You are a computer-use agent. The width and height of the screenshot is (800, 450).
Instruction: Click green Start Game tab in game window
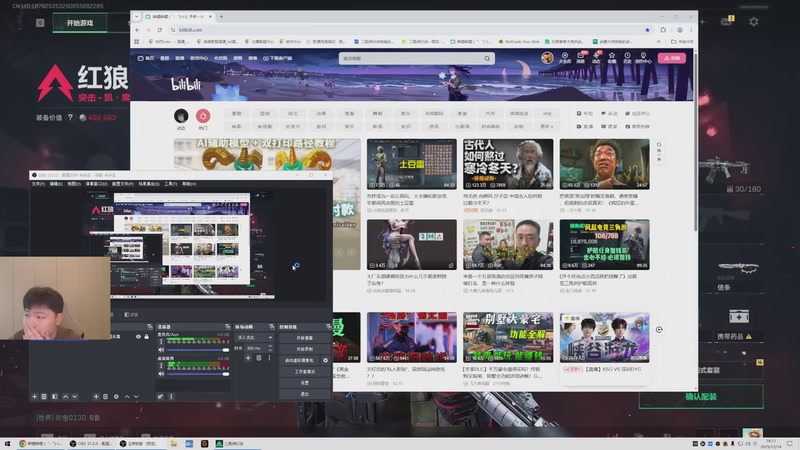coord(80,23)
